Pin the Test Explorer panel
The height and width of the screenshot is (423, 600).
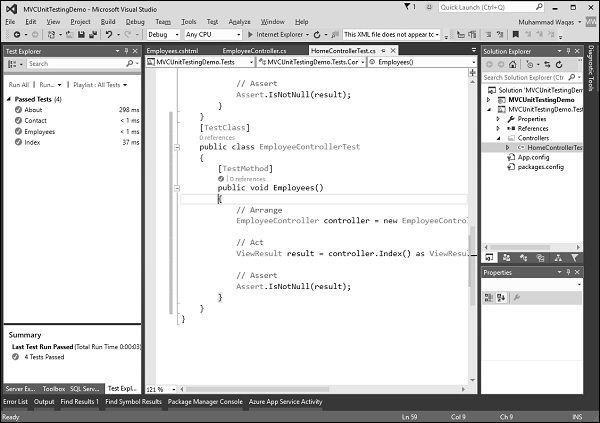(x=127, y=51)
